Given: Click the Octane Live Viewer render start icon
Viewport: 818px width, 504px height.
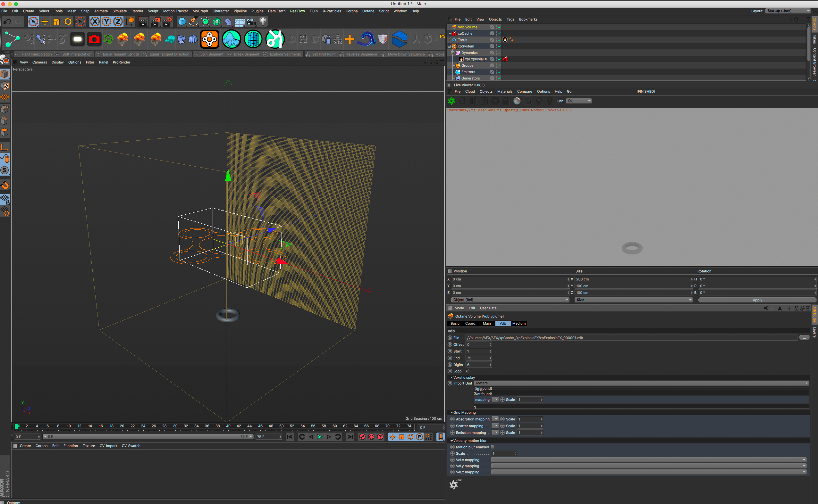Looking at the screenshot, I should [452, 101].
